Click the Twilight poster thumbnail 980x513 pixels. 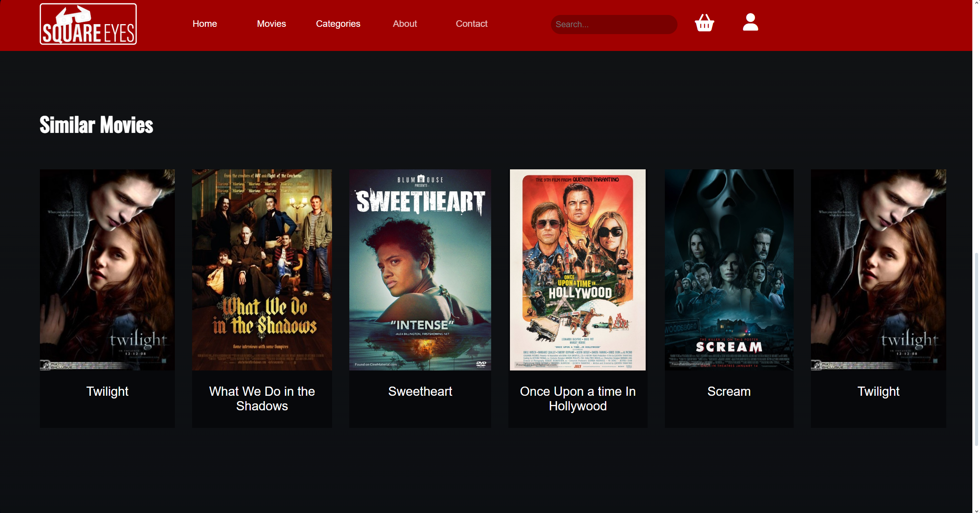coord(107,269)
